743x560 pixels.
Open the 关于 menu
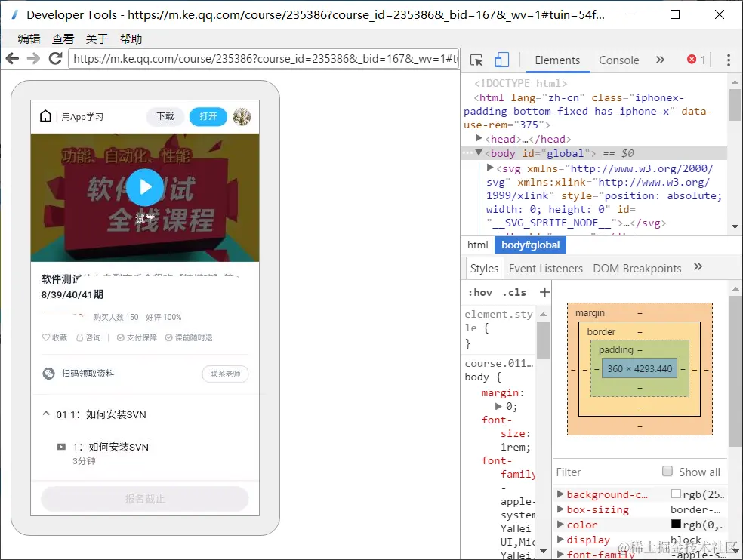tap(97, 38)
